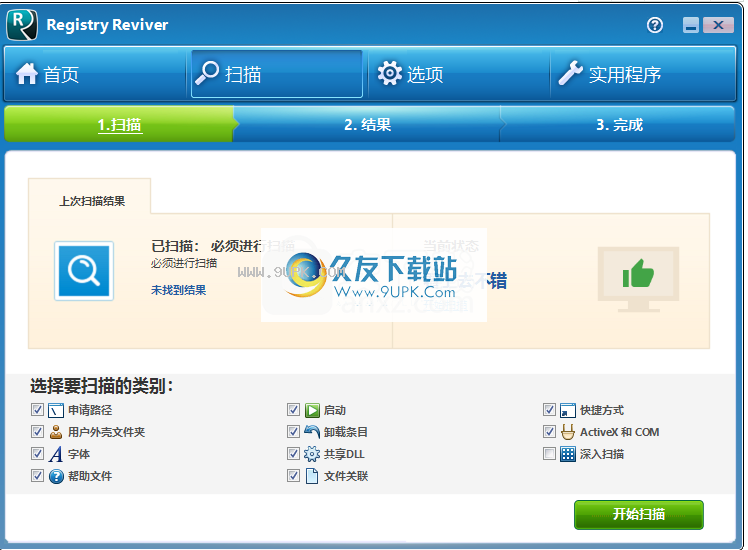The width and height of the screenshot is (748, 550).
Task: Close the Registry Reviver window
Action: tap(718, 25)
